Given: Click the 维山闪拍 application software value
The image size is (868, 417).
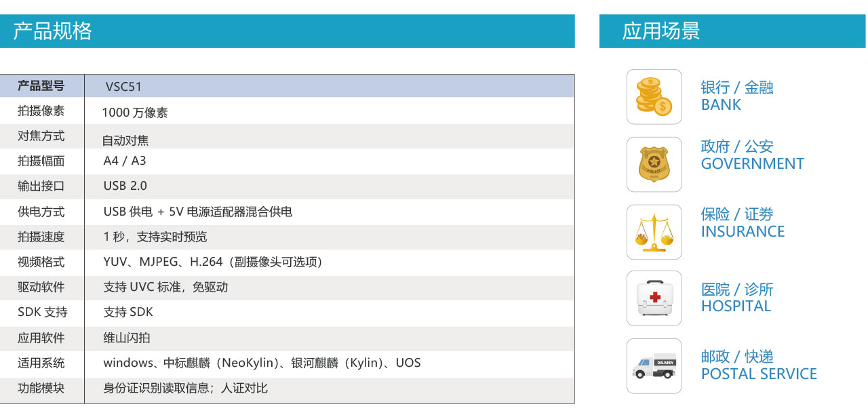Looking at the screenshot, I should [127, 338].
